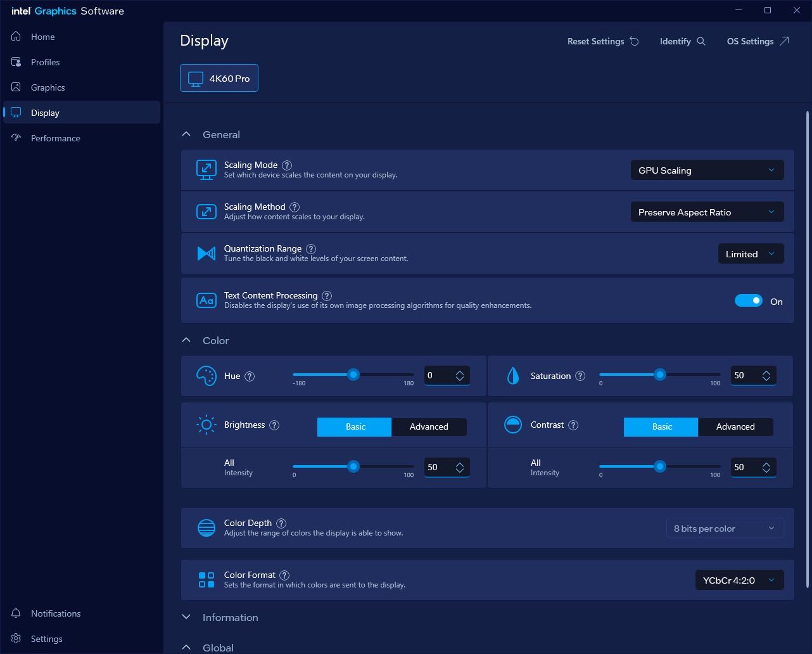The height and width of the screenshot is (654, 812).
Task: Click the Scaling Mode help icon
Action: pos(287,165)
